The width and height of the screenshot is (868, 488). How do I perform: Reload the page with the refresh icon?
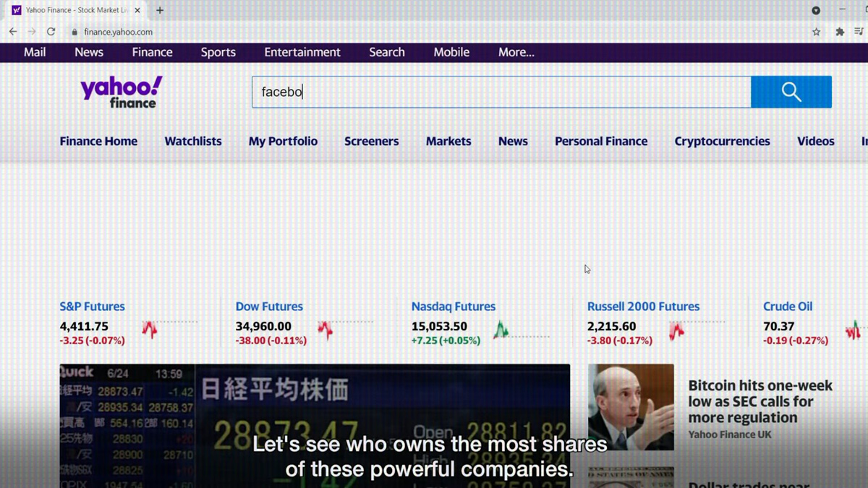51,32
